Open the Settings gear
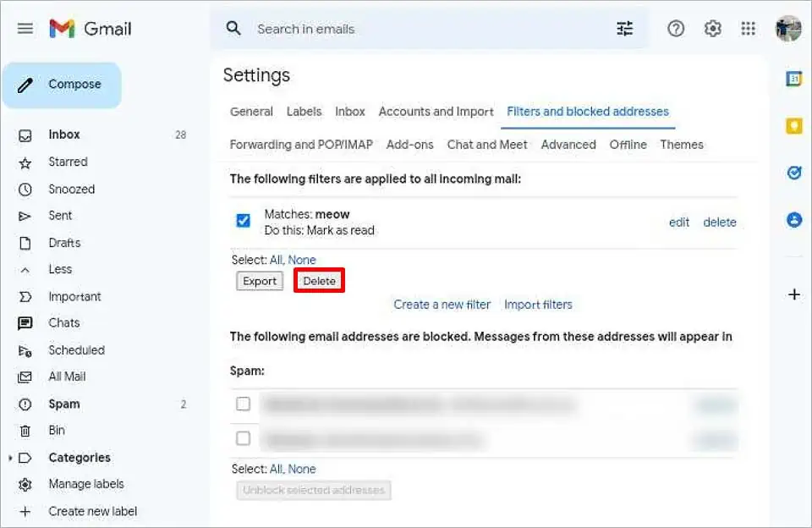This screenshot has width=812, height=528. (x=712, y=28)
